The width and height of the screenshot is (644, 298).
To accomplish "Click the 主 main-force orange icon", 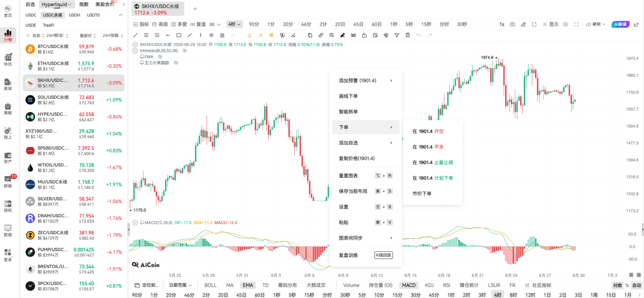I will coord(250,35).
